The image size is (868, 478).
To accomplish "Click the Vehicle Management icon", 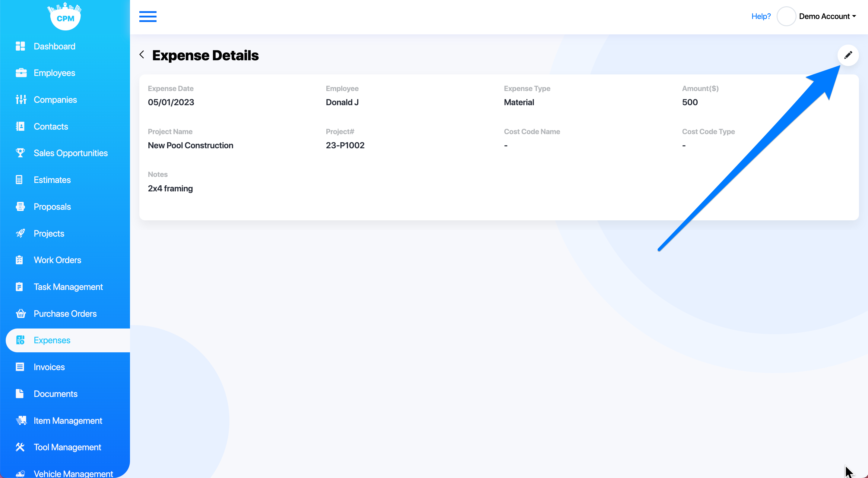I will click(x=21, y=473).
